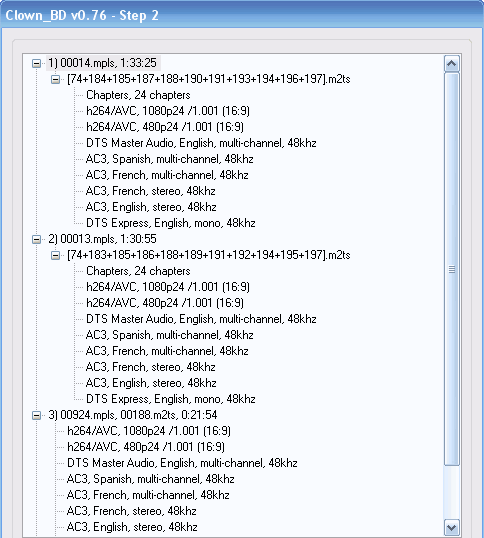The image size is (484, 538).
Task: Select first DTS Master Audio English track
Action: click(201, 143)
